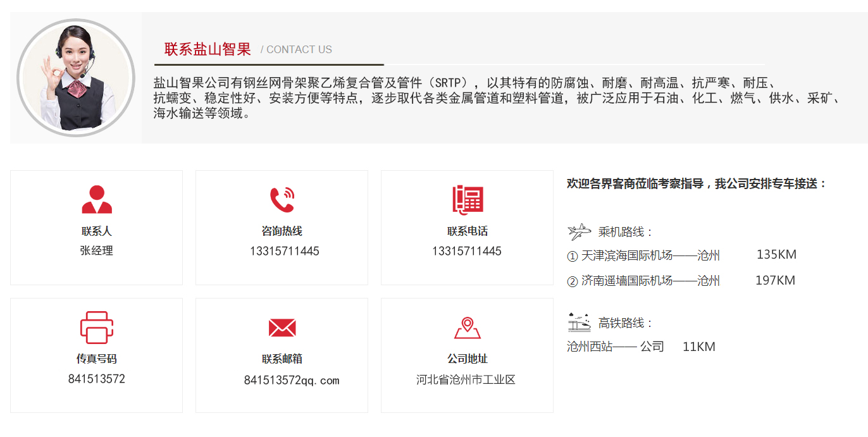Click the map pin address icon
This screenshot has height=437, width=868.
(467, 328)
